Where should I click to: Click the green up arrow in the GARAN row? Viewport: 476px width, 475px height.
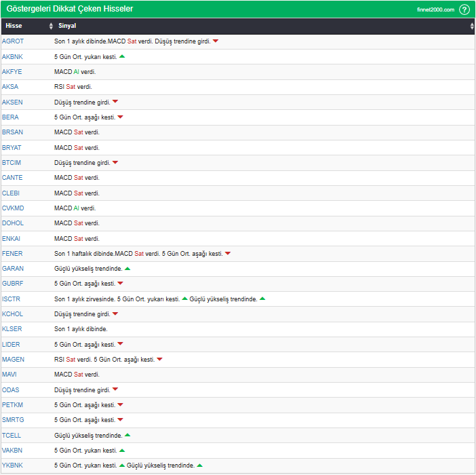[127, 268]
